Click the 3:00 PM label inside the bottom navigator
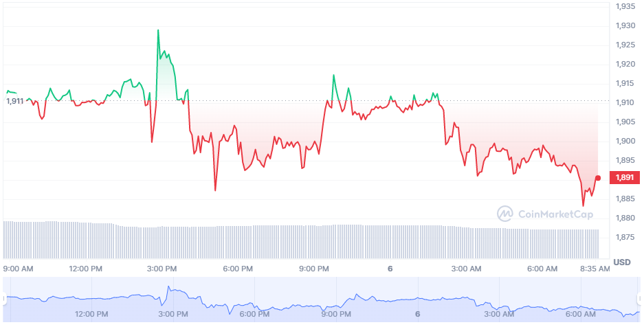 [x=173, y=314]
